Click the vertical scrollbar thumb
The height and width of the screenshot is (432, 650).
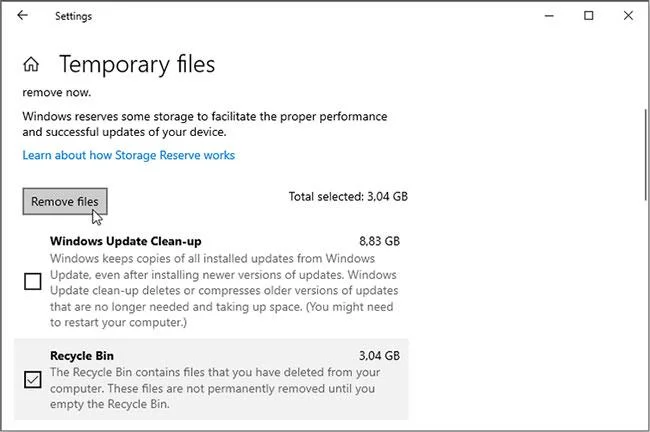(645, 154)
